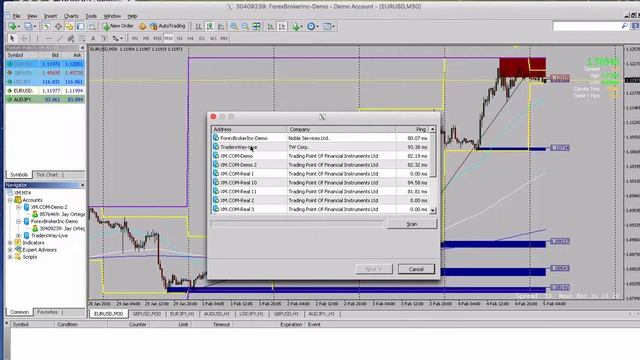The width and height of the screenshot is (640, 360).
Task: Click the New Order toolbar button
Action: (x=118, y=26)
